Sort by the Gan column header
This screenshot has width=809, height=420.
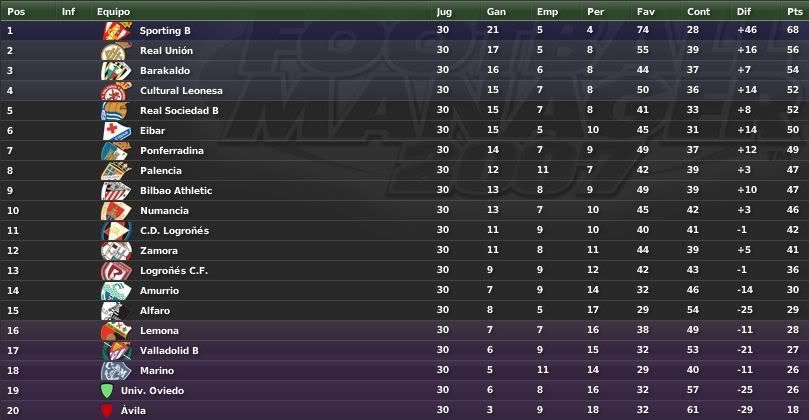point(496,11)
